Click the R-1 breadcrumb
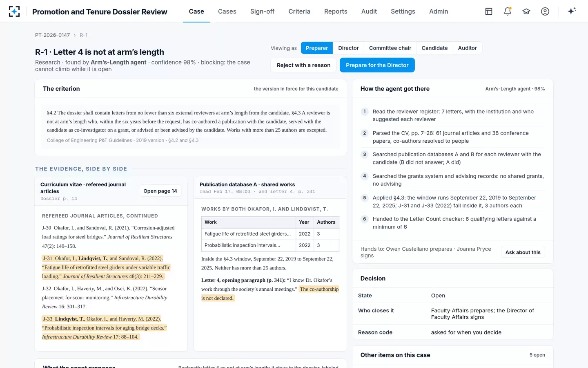The image size is (588, 368). coord(83,35)
